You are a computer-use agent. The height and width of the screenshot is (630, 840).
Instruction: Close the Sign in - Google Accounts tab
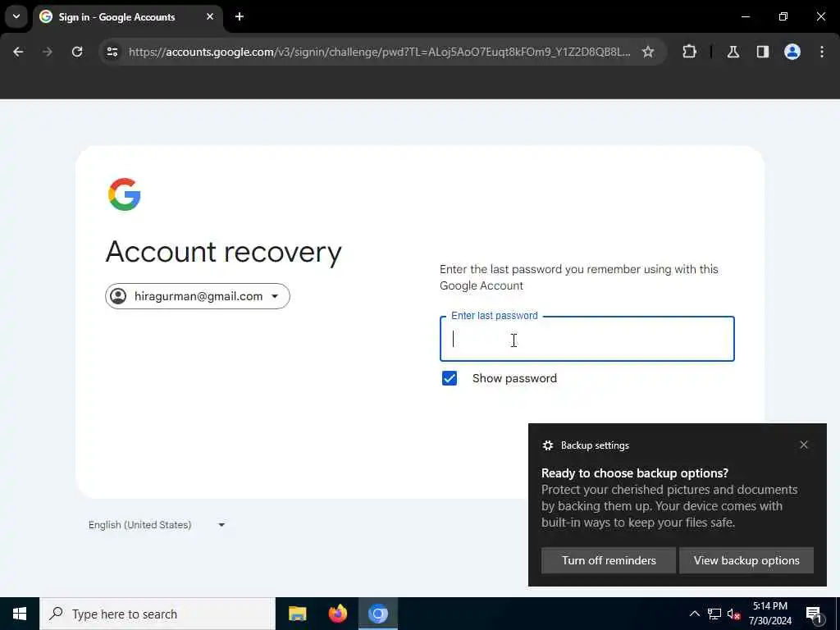[x=210, y=16]
